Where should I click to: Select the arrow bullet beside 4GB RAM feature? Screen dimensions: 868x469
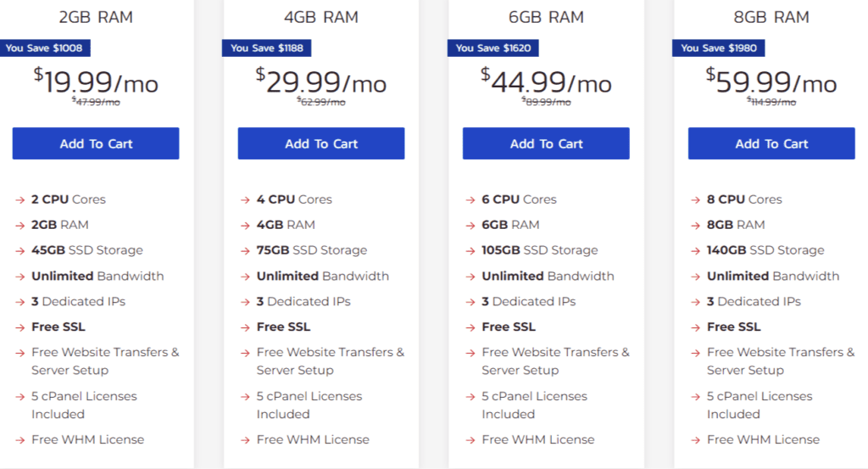pyautogui.click(x=245, y=226)
